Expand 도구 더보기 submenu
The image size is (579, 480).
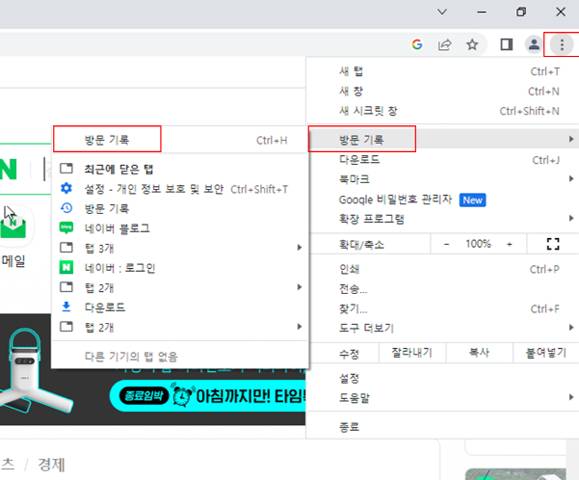pyautogui.click(x=442, y=328)
